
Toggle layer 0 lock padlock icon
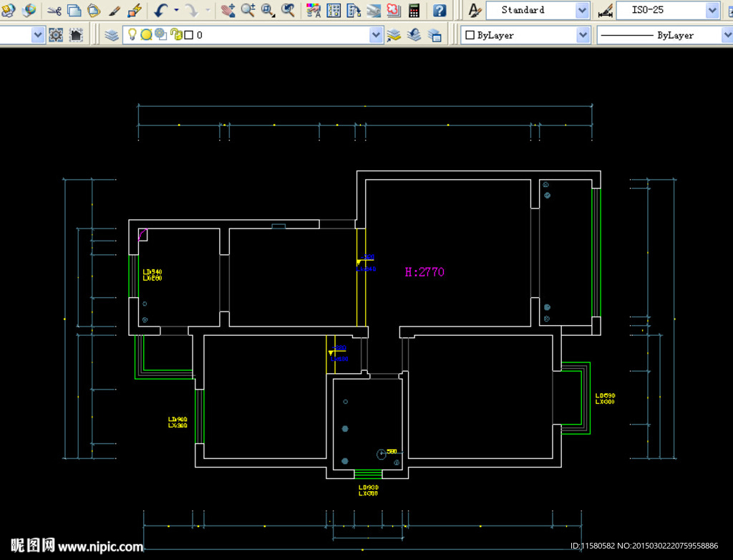(175, 35)
